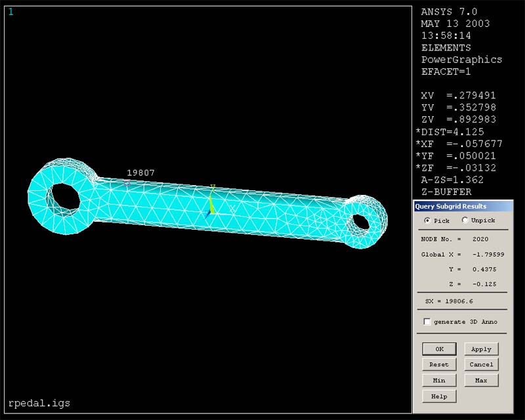Click the rpedal.igs file name label
Viewport: 525px width, 420px height.
coord(39,403)
